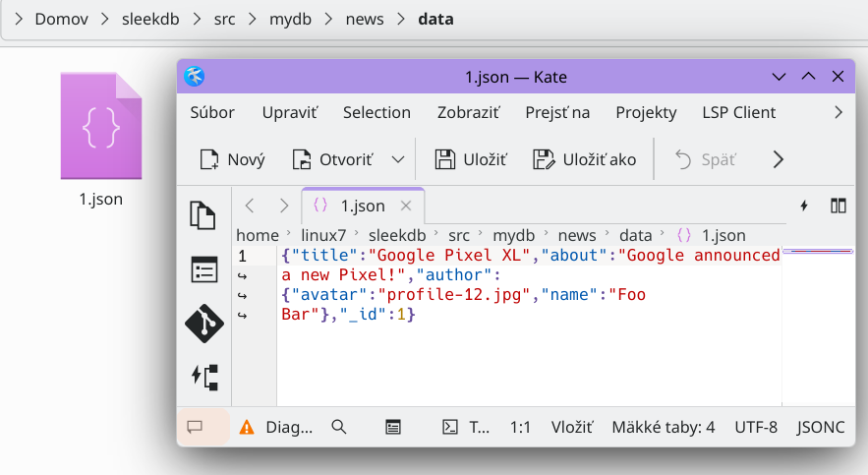Toggle the Terminal panel in status bar

(x=466, y=427)
